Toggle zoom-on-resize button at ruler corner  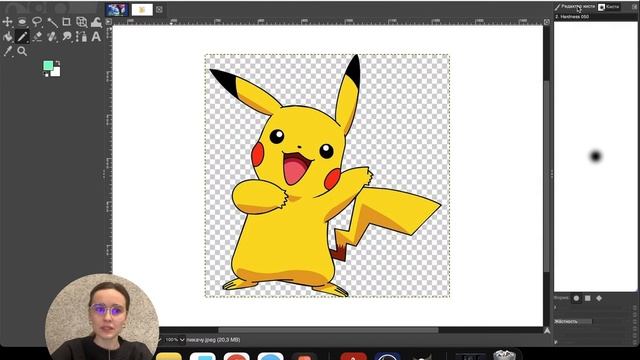point(547,22)
